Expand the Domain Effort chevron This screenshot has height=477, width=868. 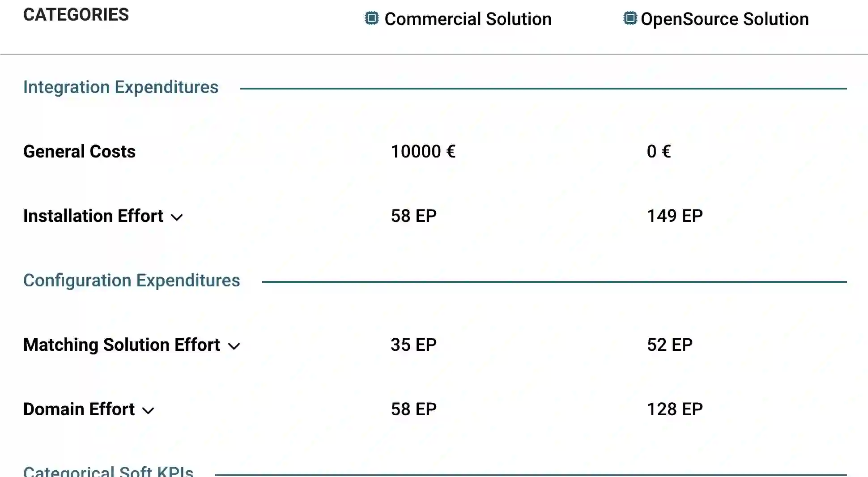click(148, 411)
